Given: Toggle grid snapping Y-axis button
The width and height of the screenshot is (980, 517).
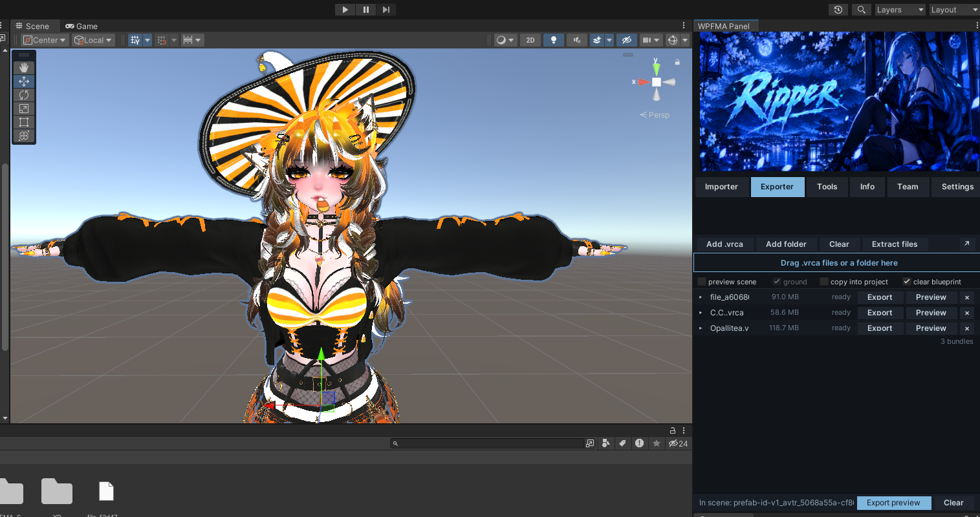Looking at the screenshot, I should (135, 40).
